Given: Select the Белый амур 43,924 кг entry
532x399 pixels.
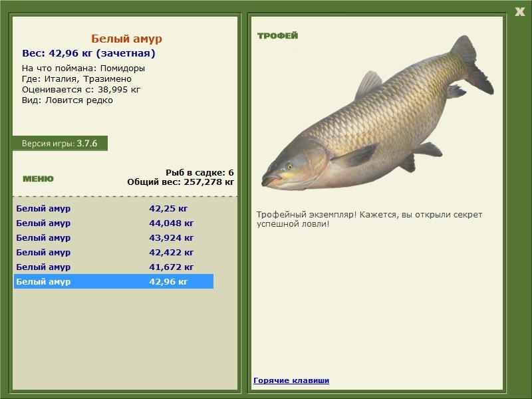Looking at the screenshot, I should click(114, 237).
